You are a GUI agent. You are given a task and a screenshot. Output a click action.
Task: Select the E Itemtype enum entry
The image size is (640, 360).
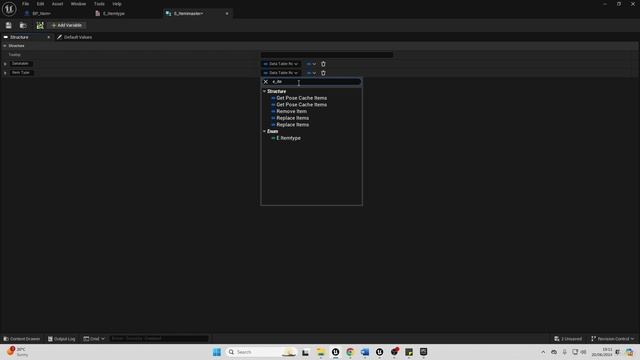[289, 138]
